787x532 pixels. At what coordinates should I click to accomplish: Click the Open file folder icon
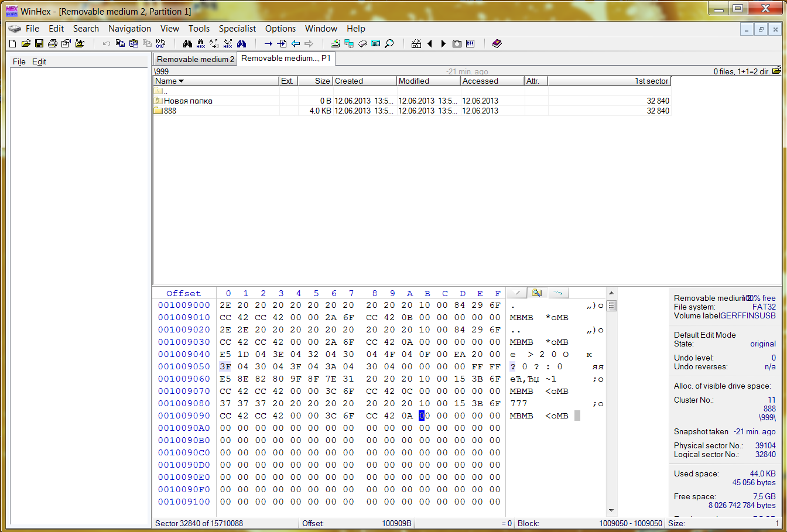(26, 43)
